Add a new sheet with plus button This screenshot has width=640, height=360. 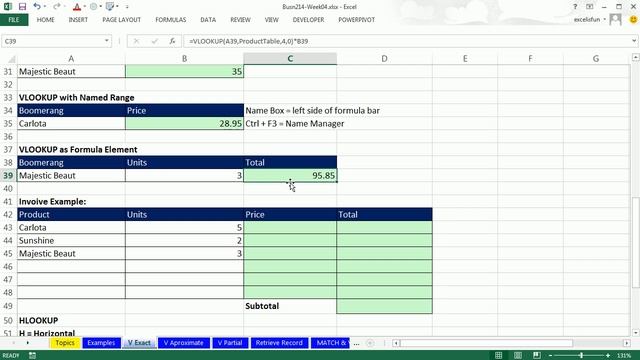[370, 343]
